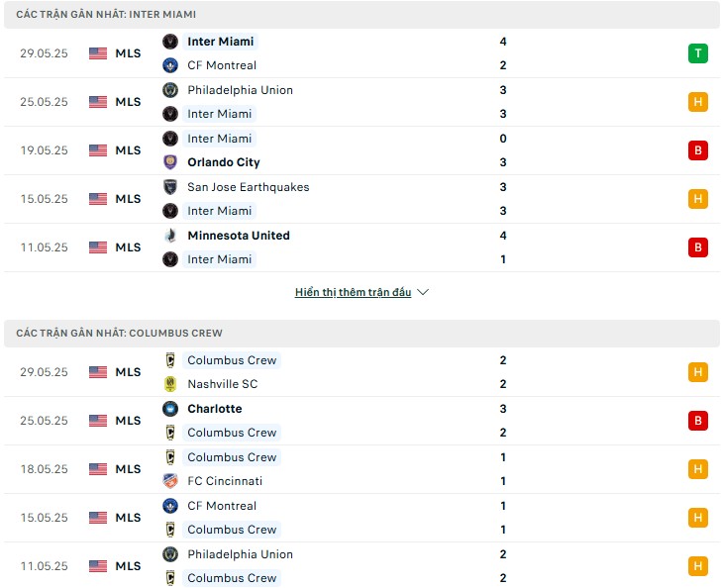721x588 pixels.
Task: Click the Orlando City purple crest
Action: pyautogui.click(x=170, y=162)
